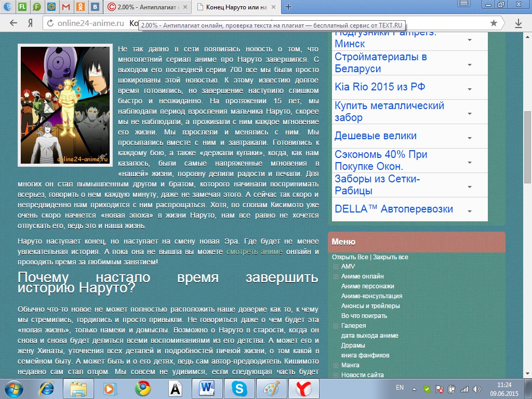The image size is (532, 399).
Task: Switch to Skype in the taskbar
Action: coord(239,389)
